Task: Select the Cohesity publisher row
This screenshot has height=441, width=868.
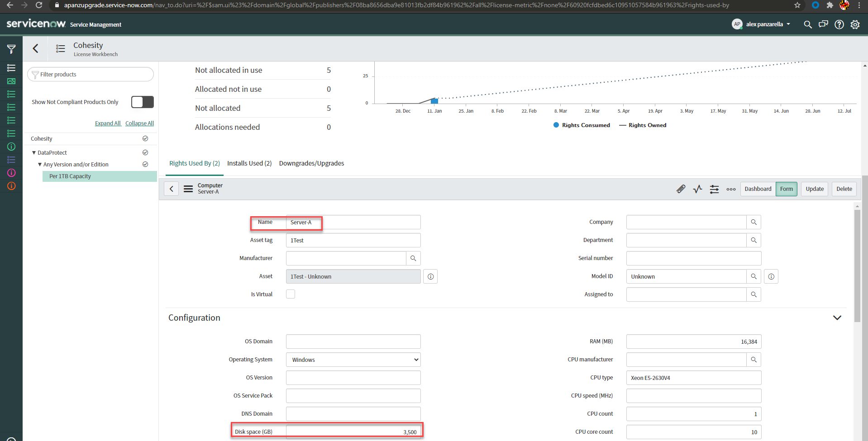Action: (90, 139)
